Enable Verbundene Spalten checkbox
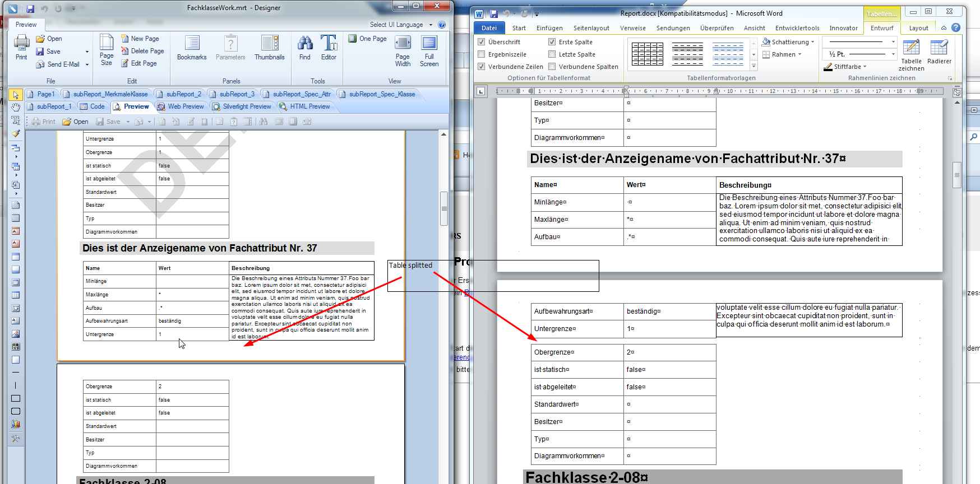Screen dimensions: 980x484 [x=552, y=67]
